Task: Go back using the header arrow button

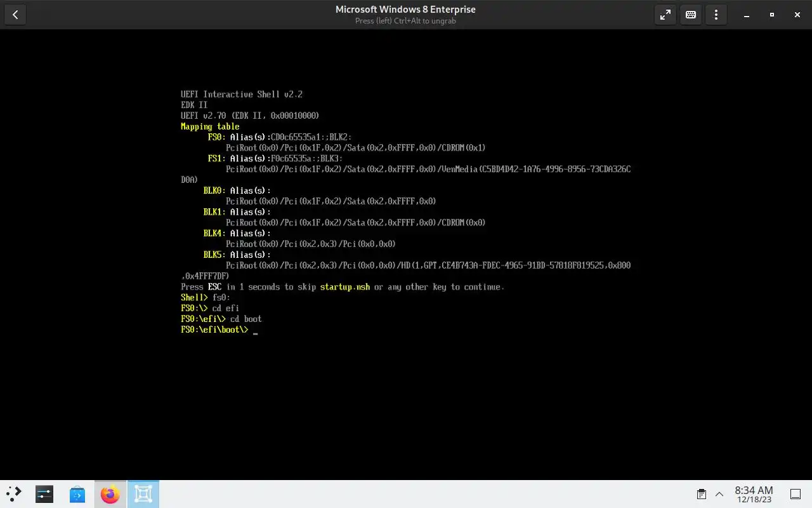Action: [x=15, y=15]
